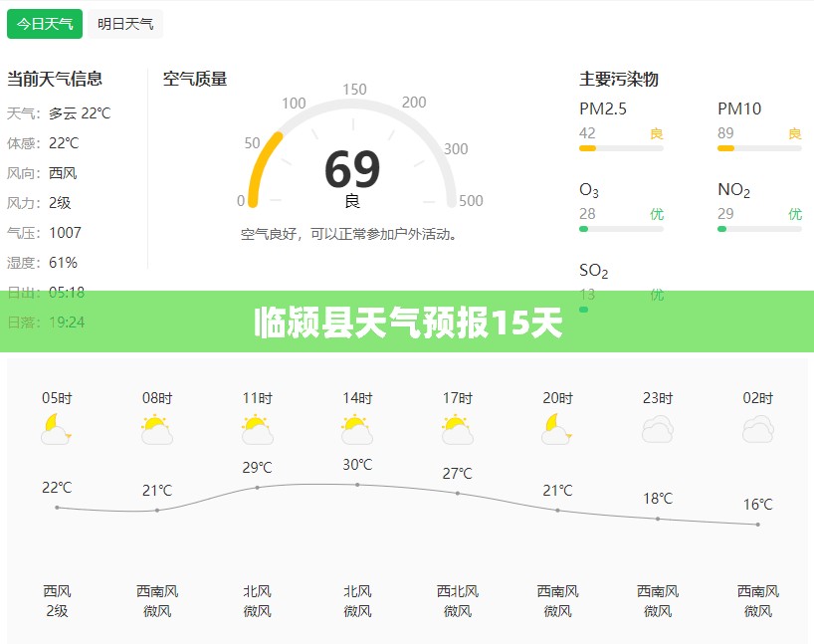Click the 西风 2级 wind label at 05时

coord(57,601)
